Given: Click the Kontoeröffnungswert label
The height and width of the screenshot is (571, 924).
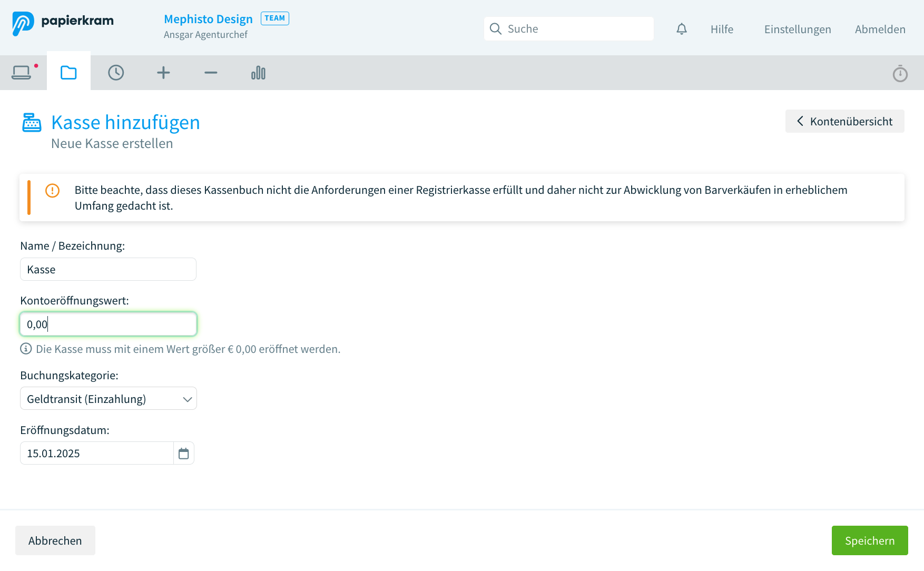Looking at the screenshot, I should [x=74, y=301].
